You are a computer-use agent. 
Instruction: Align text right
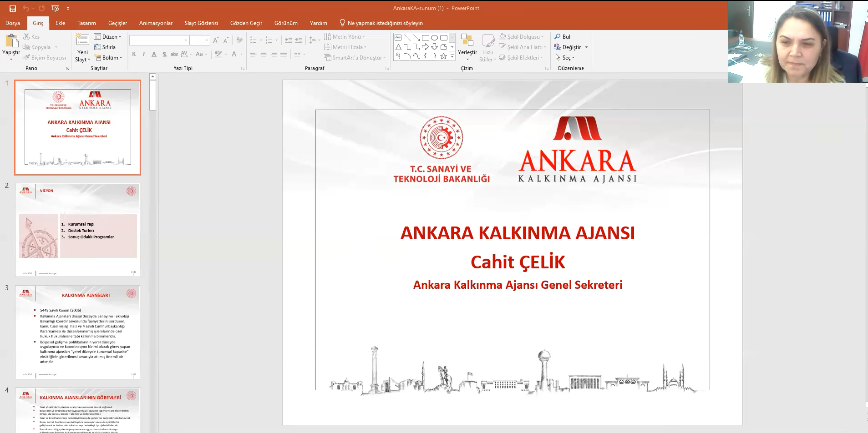(x=274, y=54)
